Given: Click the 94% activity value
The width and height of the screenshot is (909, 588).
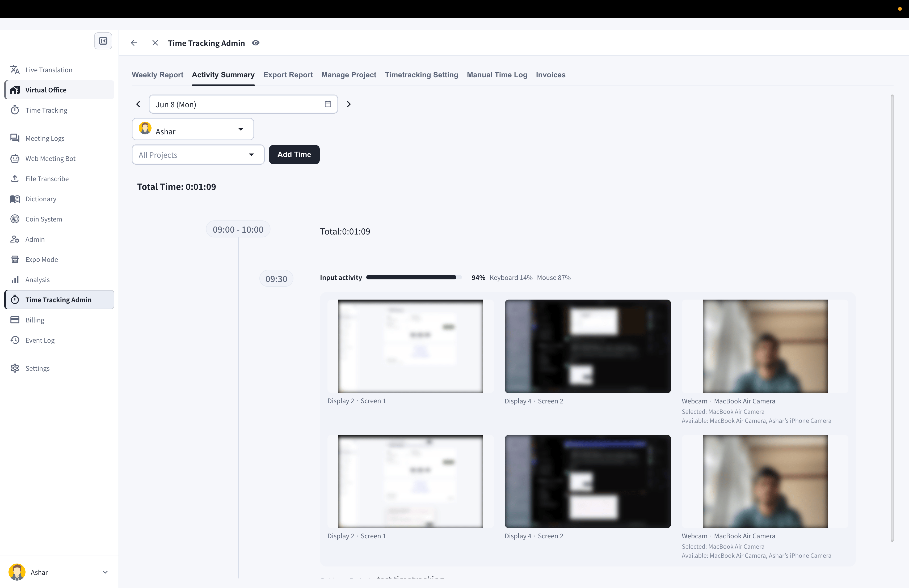Looking at the screenshot, I should pos(478,278).
